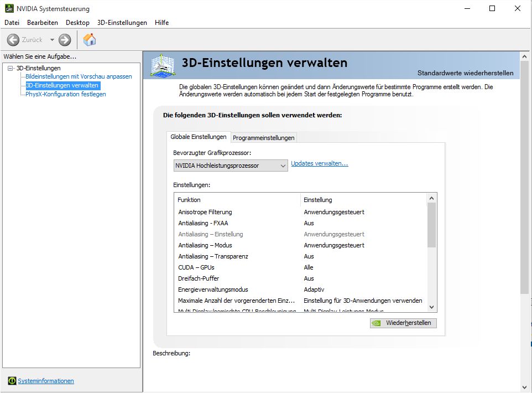The width and height of the screenshot is (532, 393).
Task: Switch to the Programmeinstellungen tab
Action: (x=264, y=138)
